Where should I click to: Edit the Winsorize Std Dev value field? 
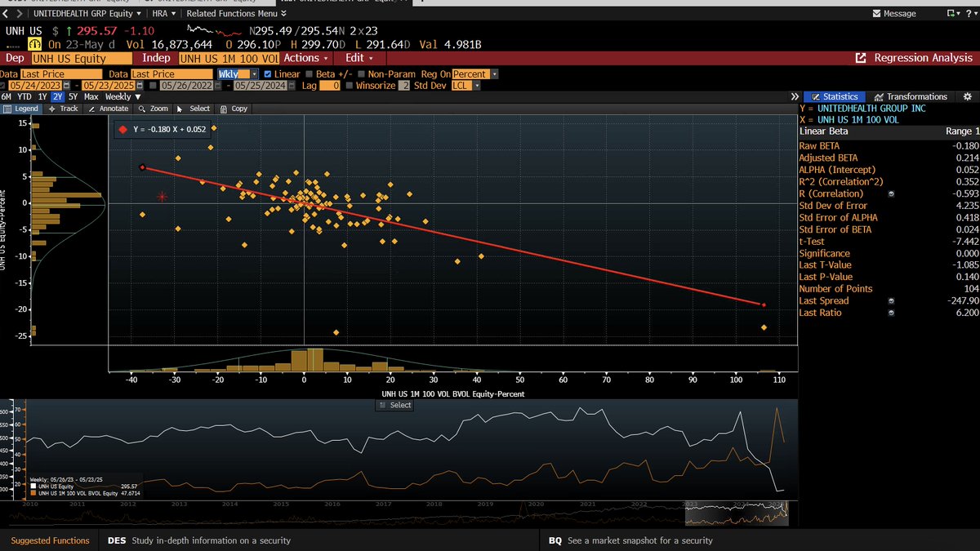click(x=404, y=86)
